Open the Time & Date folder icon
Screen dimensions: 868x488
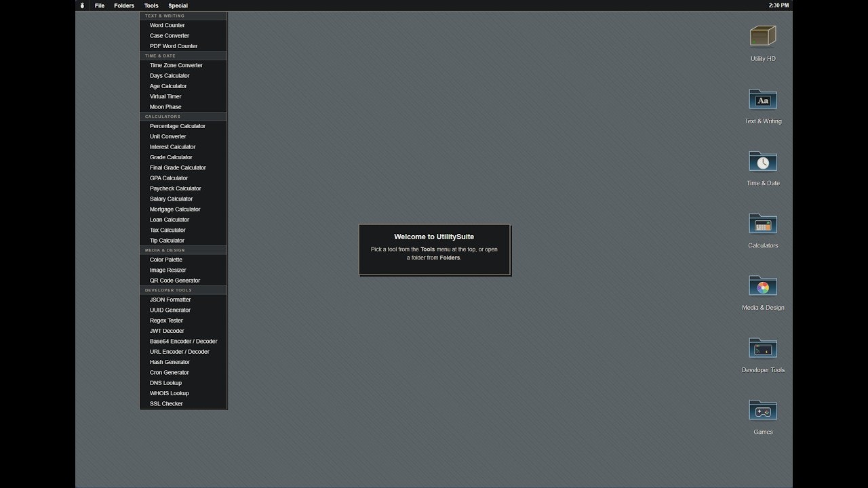pos(763,161)
